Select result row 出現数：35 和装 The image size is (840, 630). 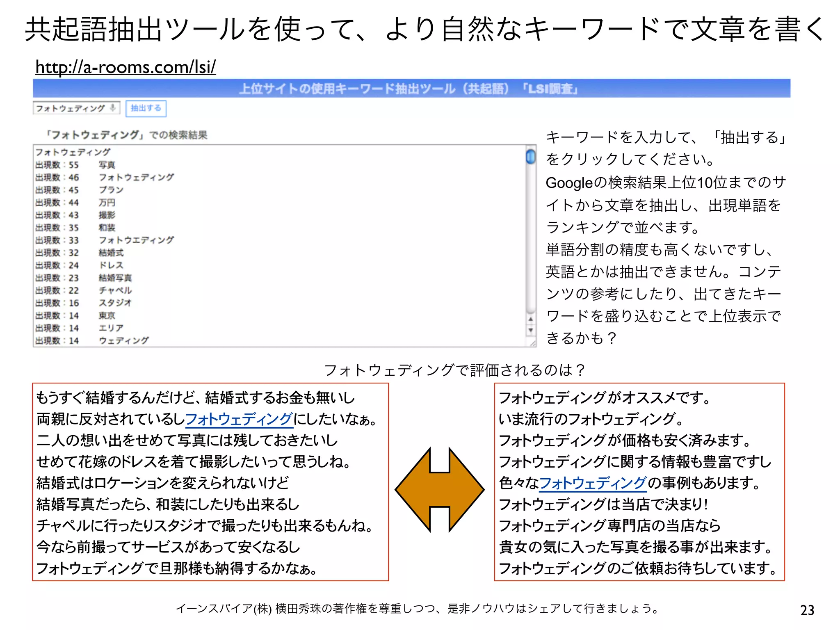tap(75, 228)
